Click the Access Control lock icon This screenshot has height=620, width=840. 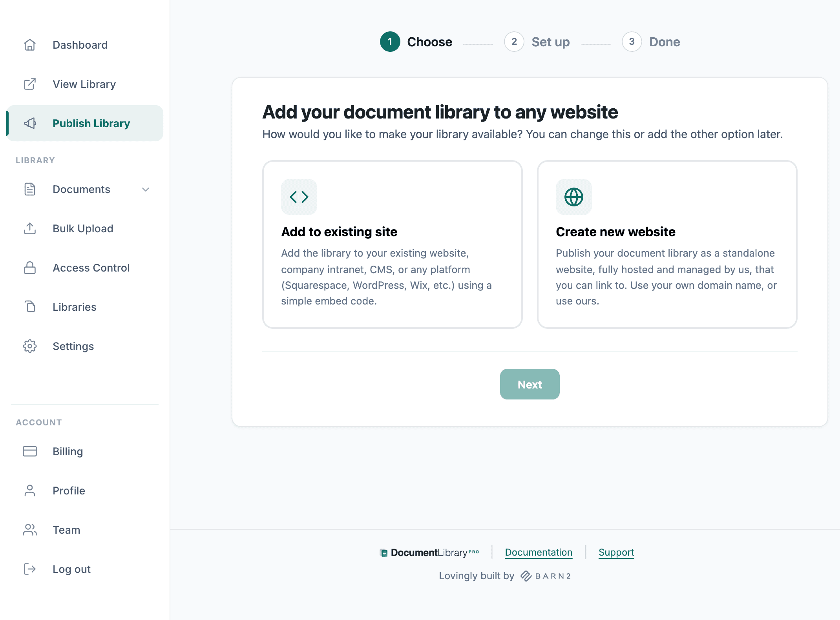pyautogui.click(x=30, y=268)
